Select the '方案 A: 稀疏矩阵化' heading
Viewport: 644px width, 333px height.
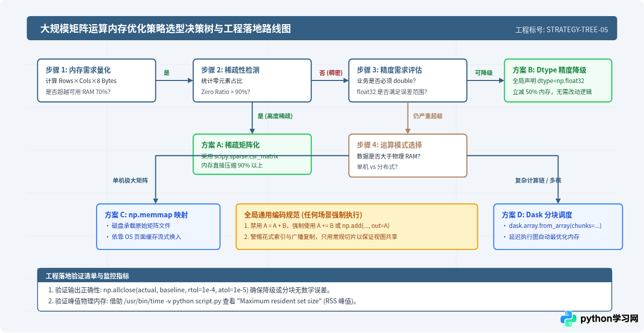[x=230, y=145]
